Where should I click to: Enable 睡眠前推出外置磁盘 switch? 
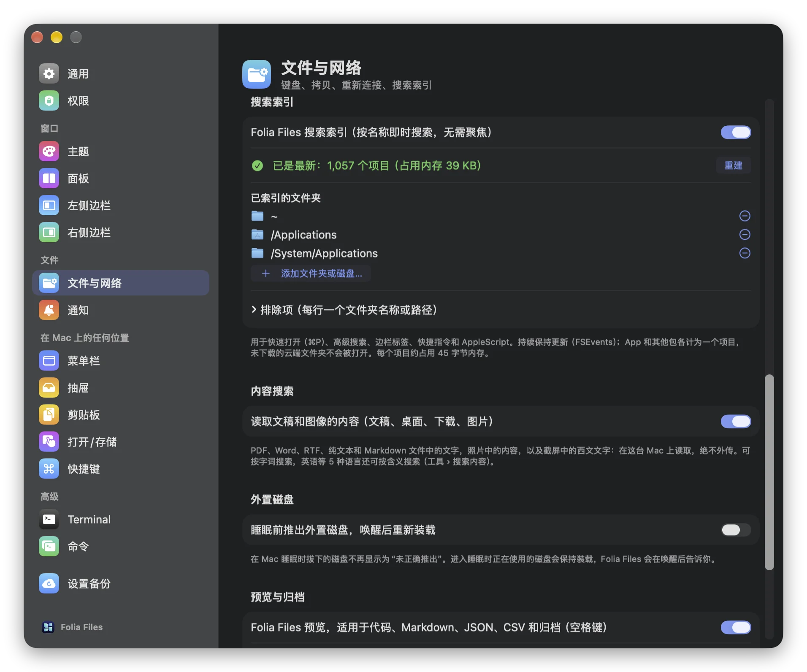(736, 530)
